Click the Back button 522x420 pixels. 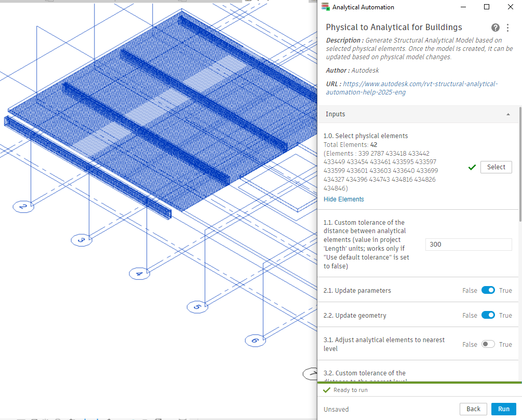pos(473,409)
